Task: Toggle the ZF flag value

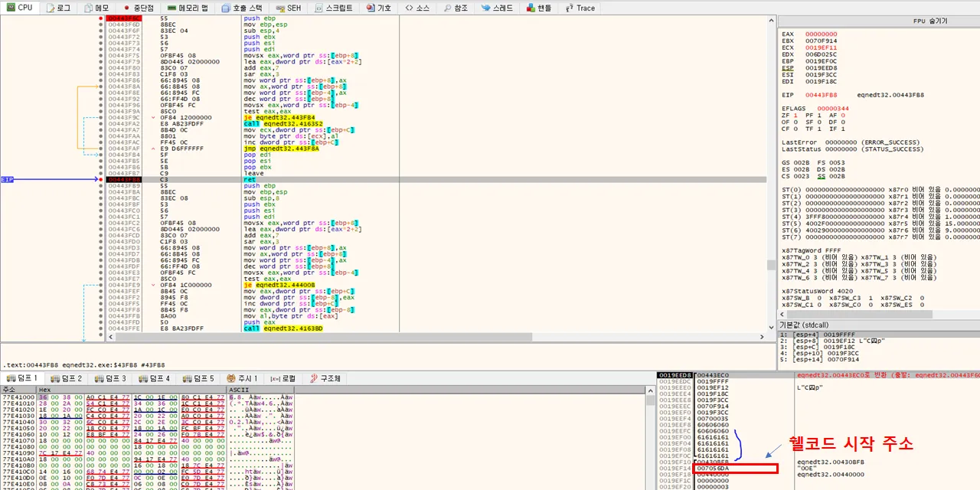Action: pos(796,116)
